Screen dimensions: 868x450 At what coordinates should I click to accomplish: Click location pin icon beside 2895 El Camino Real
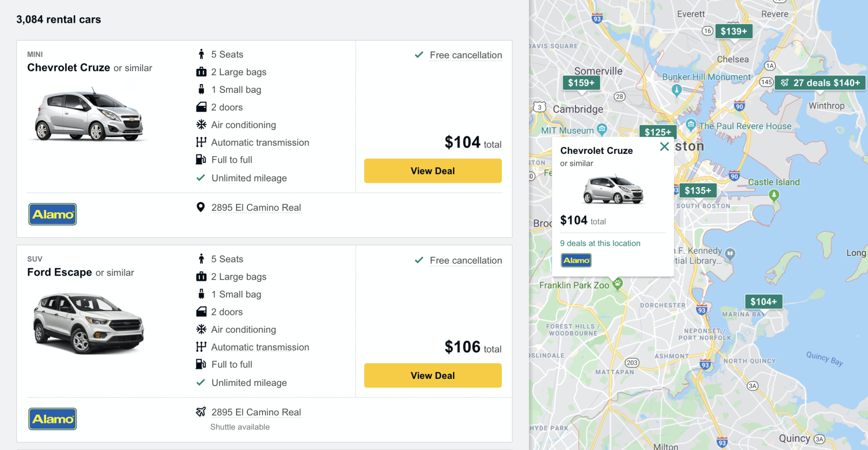(x=201, y=207)
